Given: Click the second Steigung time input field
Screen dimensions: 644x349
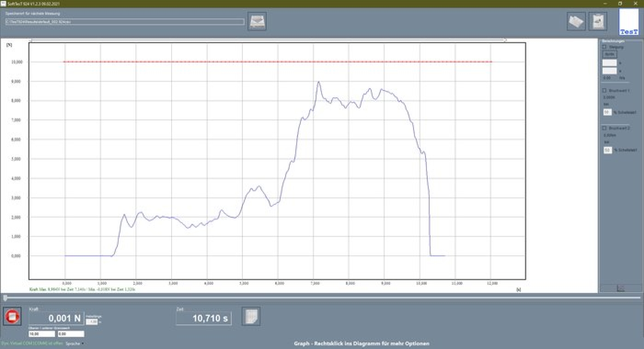Looking at the screenshot, I should pos(609,71).
